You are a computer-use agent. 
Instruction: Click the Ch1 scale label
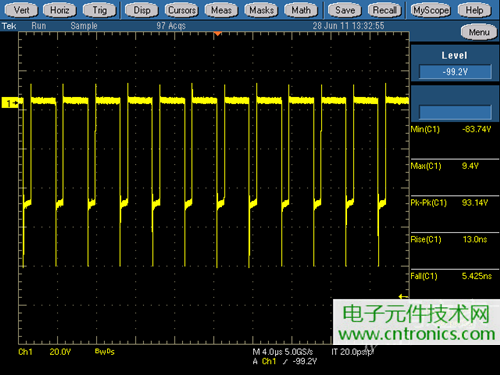tap(25, 352)
